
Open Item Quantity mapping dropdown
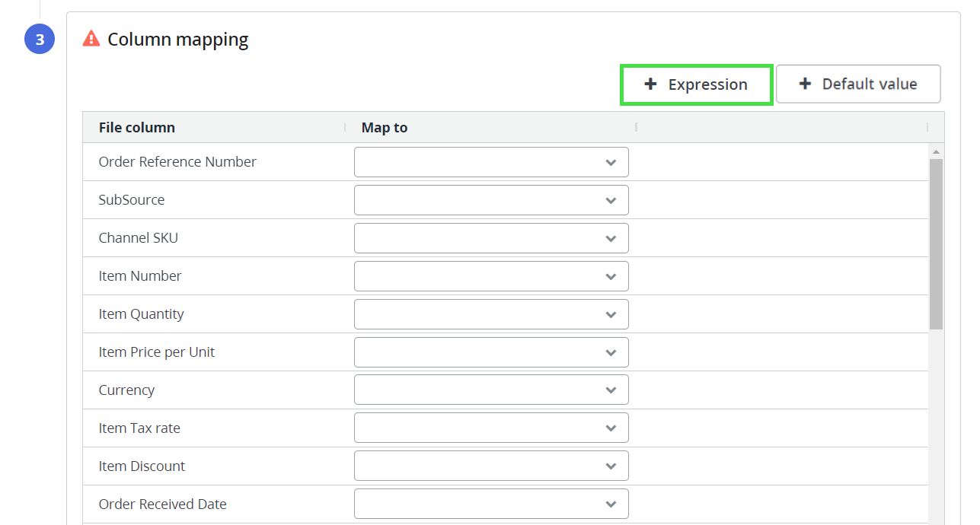491,314
